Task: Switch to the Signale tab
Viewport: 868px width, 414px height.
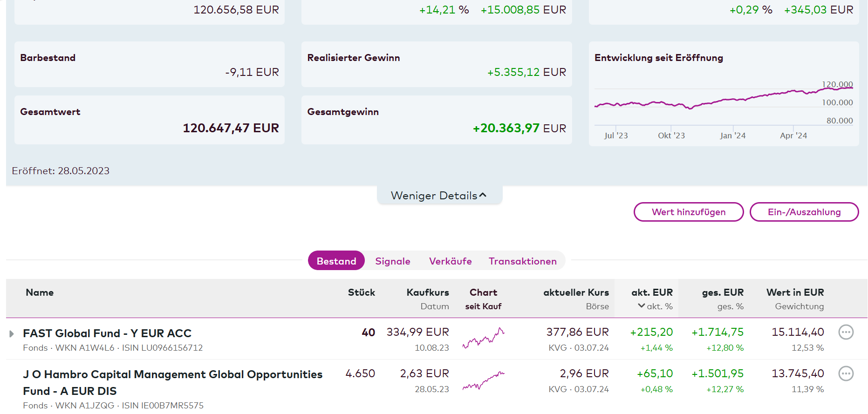Action: click(392, 261)
